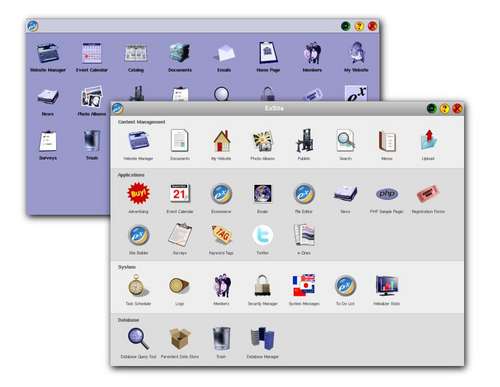Screen dimensions: 500x387
Task: Launch the Site Builder icon
Action: pos(138,235)
